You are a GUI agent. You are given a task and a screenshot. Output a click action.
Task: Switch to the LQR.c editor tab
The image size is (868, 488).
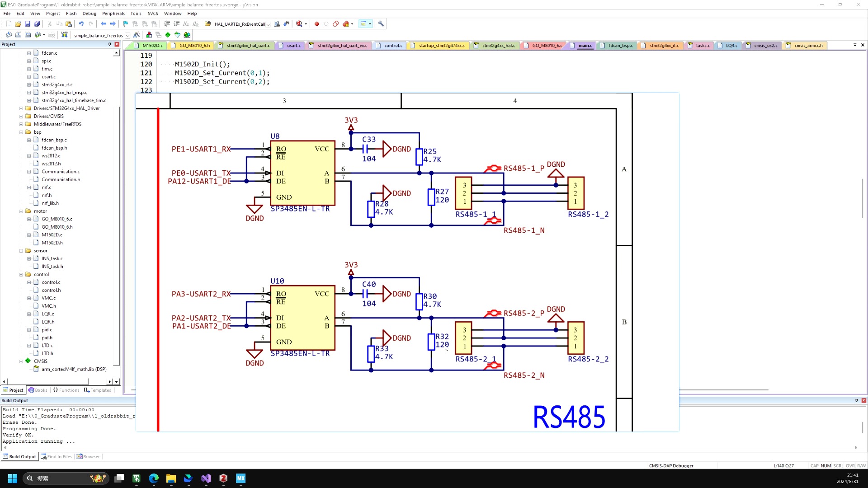(x=731, y=46)
